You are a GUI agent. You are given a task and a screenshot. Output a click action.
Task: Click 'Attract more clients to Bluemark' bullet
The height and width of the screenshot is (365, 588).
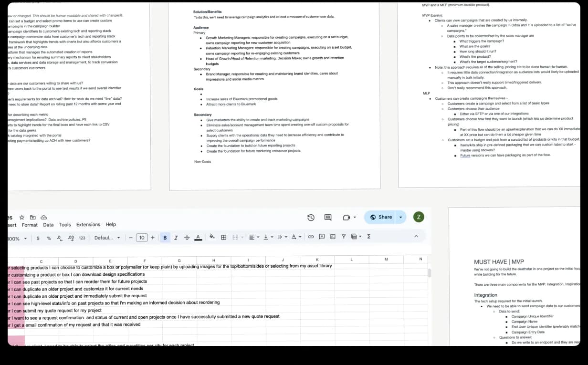click(x=231, y=104)
